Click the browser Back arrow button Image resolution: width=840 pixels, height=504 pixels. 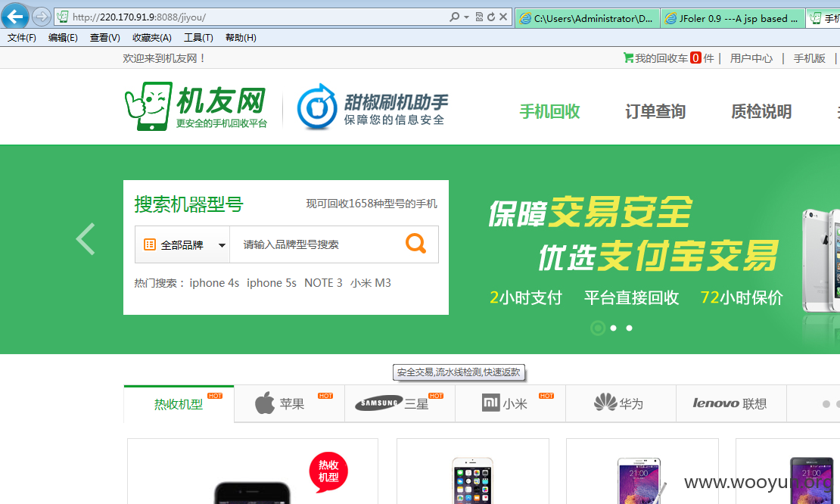point(15,16)
